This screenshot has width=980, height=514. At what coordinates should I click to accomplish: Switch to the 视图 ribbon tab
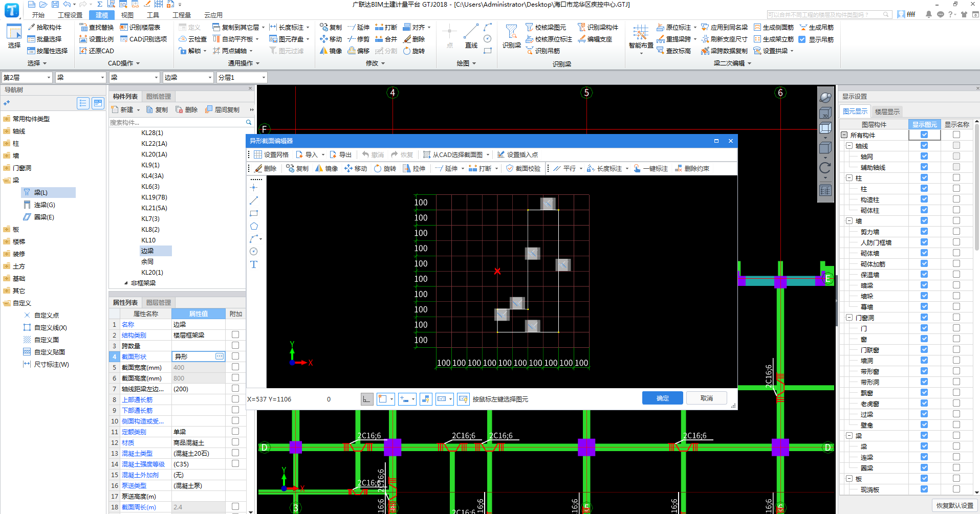(127, 15)
